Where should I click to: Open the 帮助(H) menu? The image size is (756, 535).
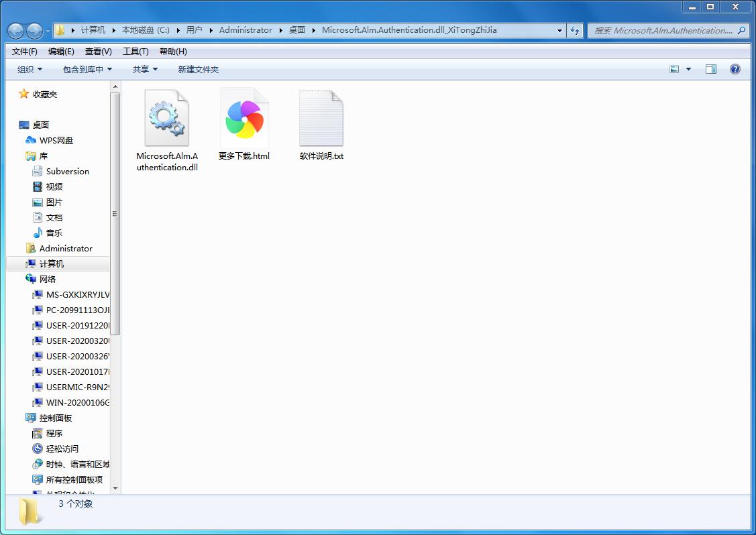(173, 52)
